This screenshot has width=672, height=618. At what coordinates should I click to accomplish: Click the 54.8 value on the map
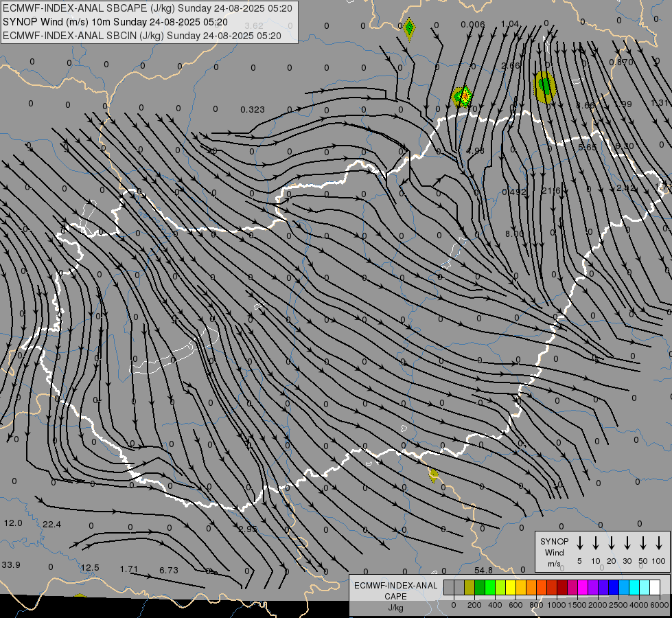tap(483, 570)
